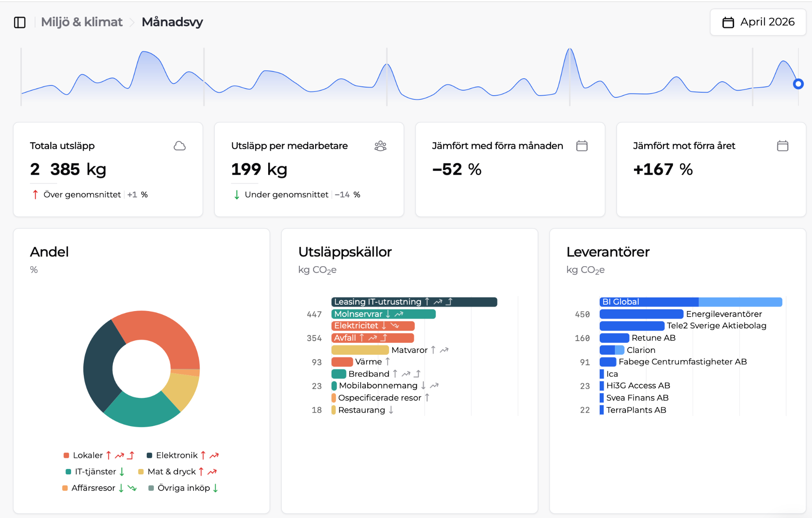Click calendar icon on Jämfört med förra månaden

pos(582,146)
